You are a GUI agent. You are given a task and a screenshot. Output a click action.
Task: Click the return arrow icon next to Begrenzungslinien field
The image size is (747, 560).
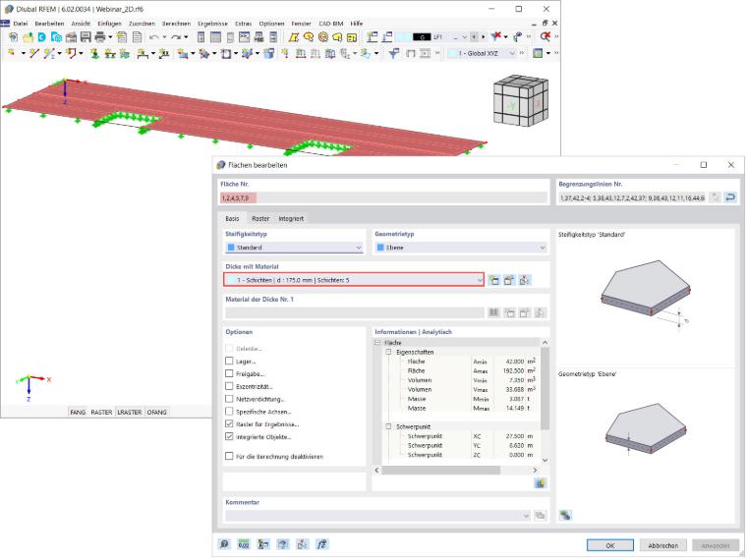[730, 197]
